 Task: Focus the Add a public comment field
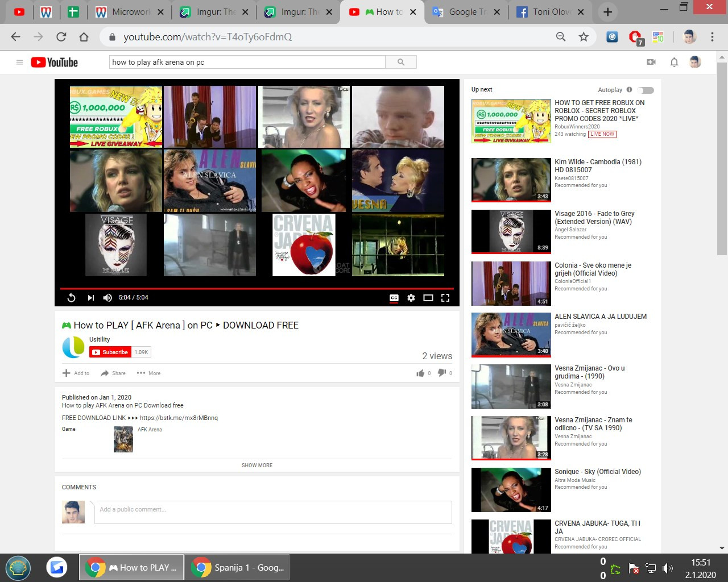[273, 512]
